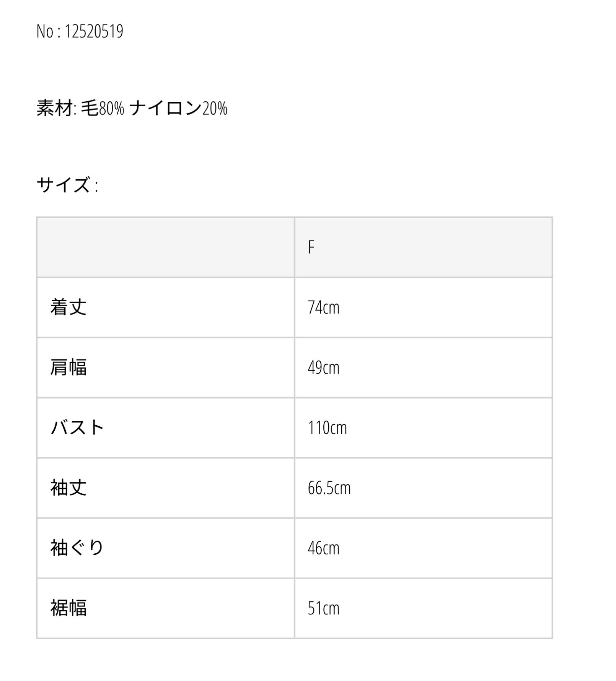
Task: Select the 毛80% wool composition text
Action: pyautogui.click(x=103, y=108)
